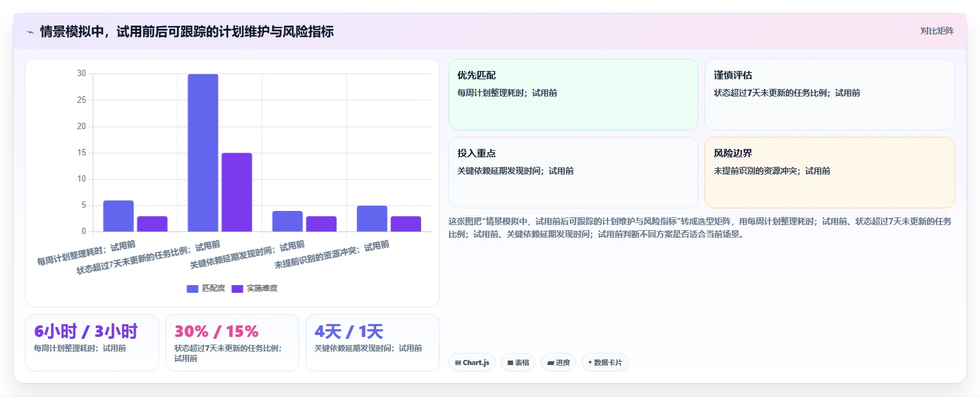Click the 实施难度 legend text
The image size is (980, 397).
tap(262, 288)
